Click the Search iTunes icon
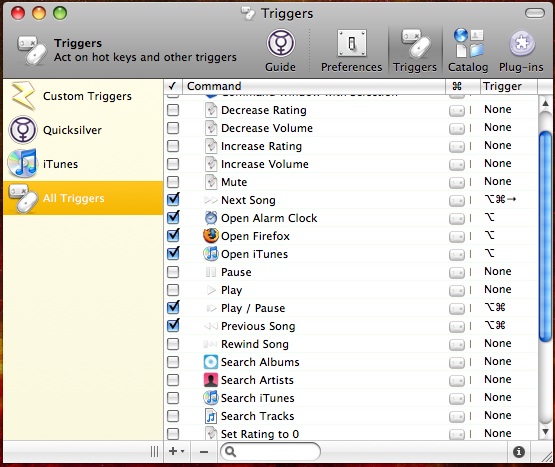 211,398
